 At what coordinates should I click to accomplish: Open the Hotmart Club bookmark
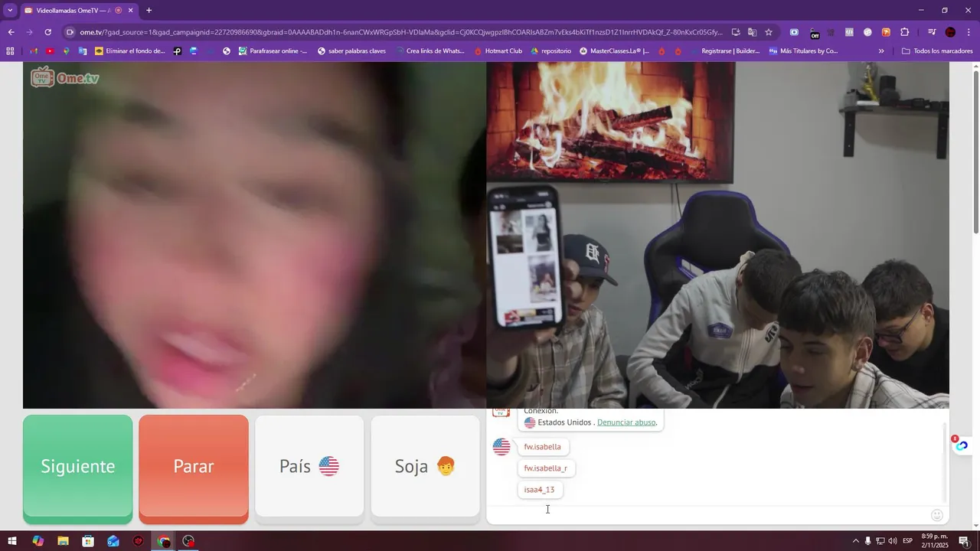498,51
